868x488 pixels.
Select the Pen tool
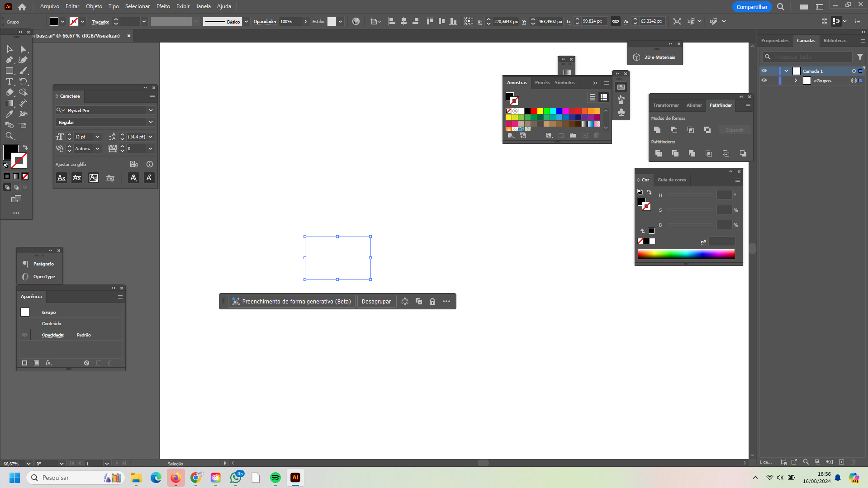coord(9,60)
